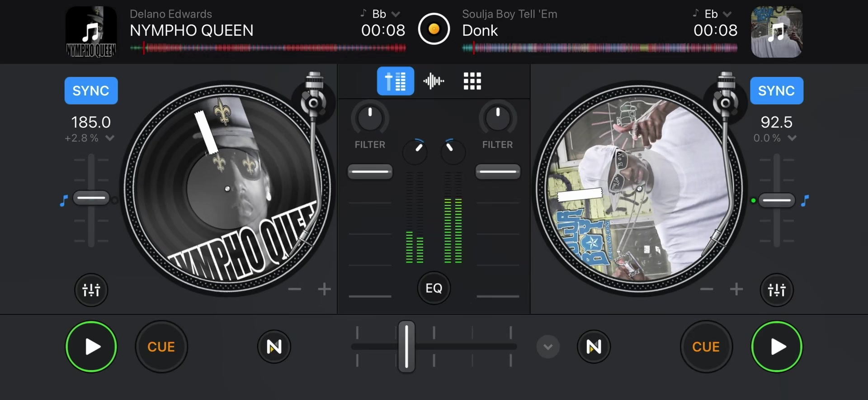The height and width of the screenshot is (400, 868).
Task: Open right deck pitch range 0.0% chevron
Action: [x=792, y=138]
